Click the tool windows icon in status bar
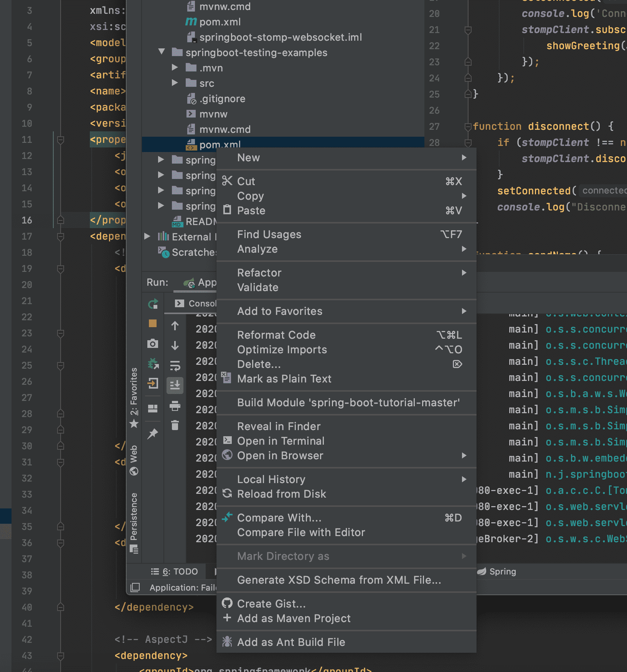The width and height of the screenshot is (627, 672). point(135,588)
